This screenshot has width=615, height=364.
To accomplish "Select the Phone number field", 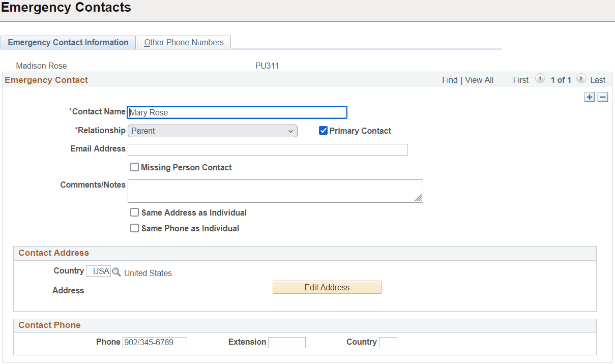I will pyautogui.click(x=155, y=343).
